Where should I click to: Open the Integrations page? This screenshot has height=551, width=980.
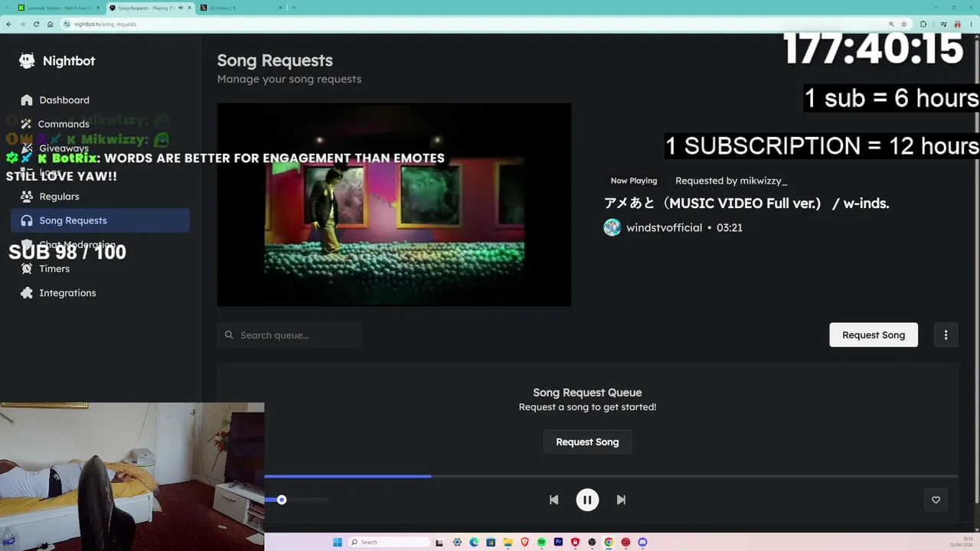pyautogui.click(x=100, y=293)
